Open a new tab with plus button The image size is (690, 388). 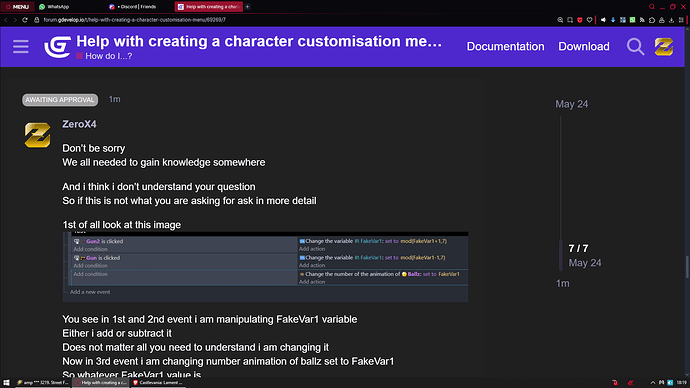coord(247,7)
